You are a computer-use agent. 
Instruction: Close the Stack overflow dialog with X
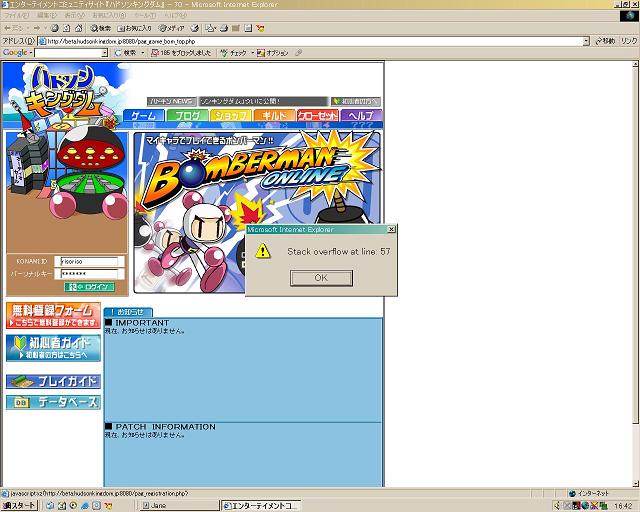[391, 229]
